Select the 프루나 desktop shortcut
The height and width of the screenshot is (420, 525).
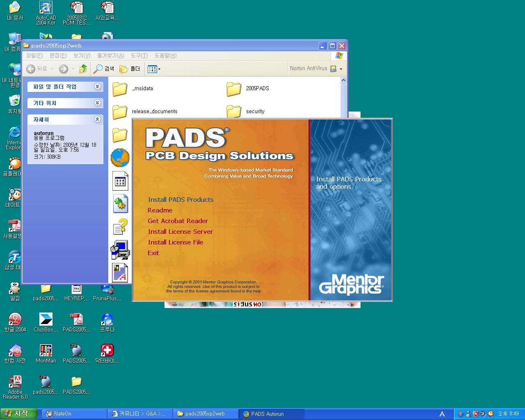click(107, 322)
